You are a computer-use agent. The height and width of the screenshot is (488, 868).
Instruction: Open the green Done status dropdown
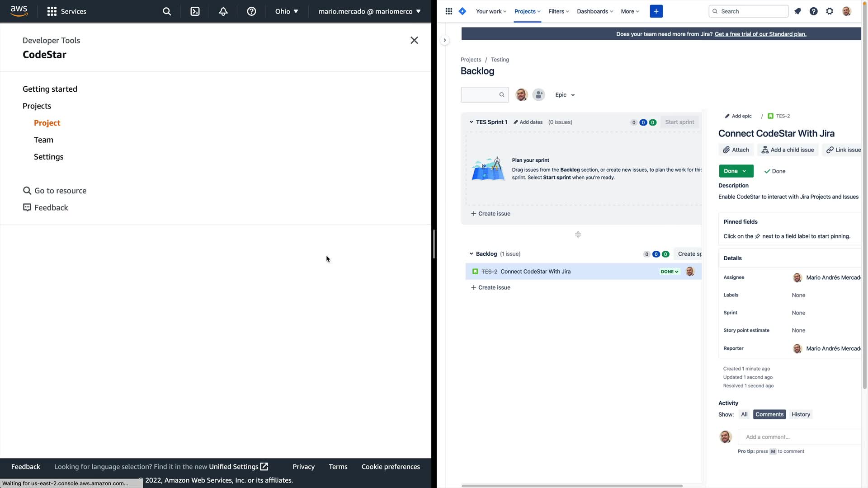[x=736, y=171]
